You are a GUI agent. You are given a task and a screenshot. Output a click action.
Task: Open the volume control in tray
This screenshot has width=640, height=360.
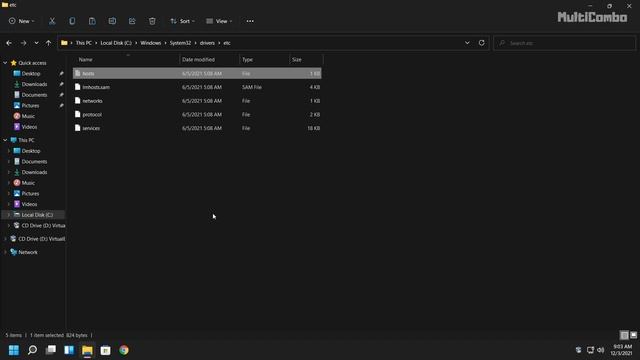pos(600,350)
